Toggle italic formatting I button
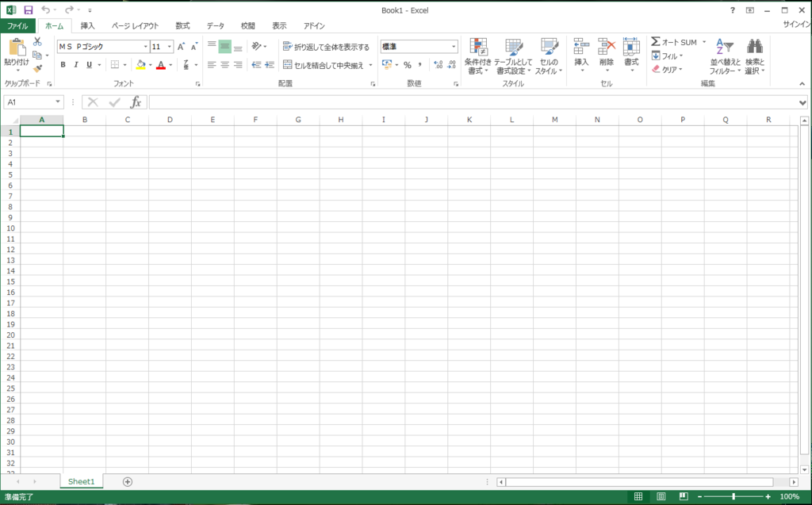The height and width of the screenshot is (505, 812). [76, 65]
